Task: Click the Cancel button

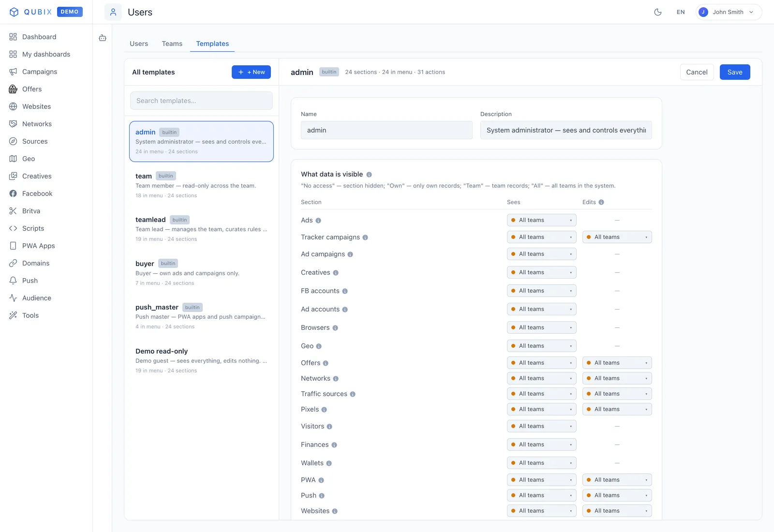Action: coord(697,72)
